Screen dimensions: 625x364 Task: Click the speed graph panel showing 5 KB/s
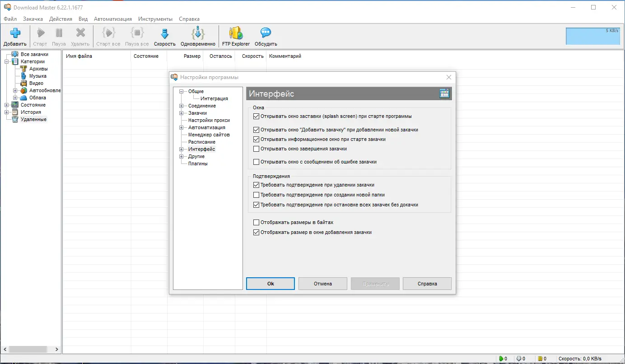(593, 36)
